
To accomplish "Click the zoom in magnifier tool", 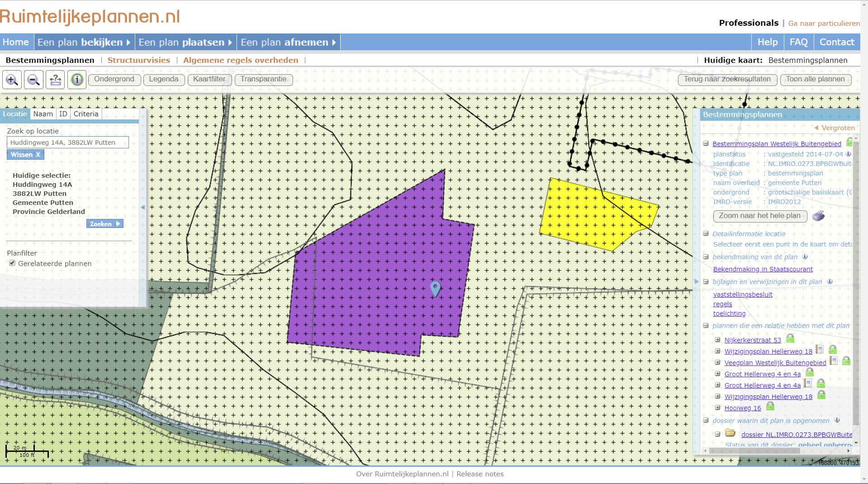I will [x=12, y=80].
